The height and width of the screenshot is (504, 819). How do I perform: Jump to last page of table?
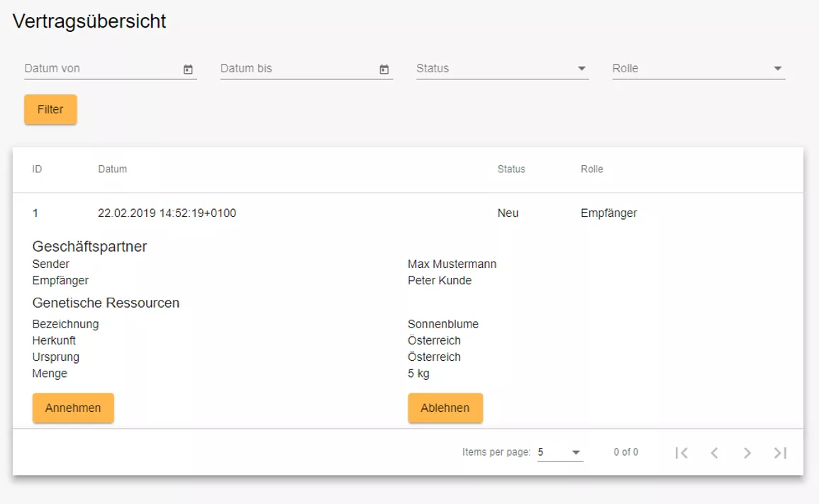780,453
